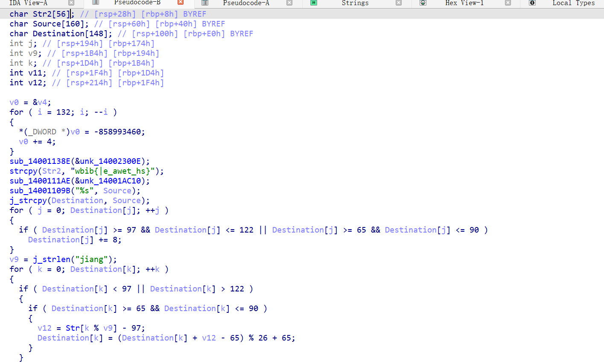The width and height of the screenshot is (604, 364).
Task: Click the j_strcpy function call
Action: pos(28,201)
